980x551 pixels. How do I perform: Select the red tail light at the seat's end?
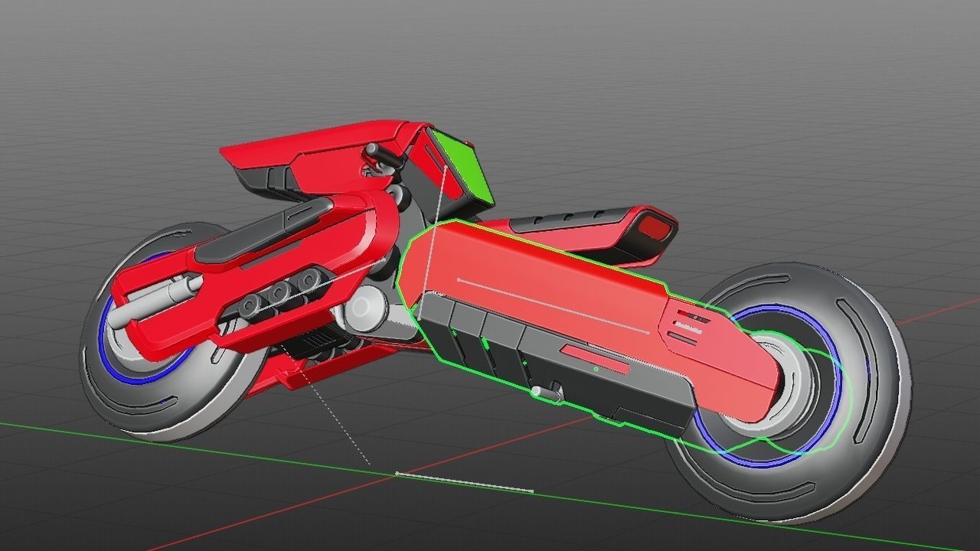tap(655, 228)
